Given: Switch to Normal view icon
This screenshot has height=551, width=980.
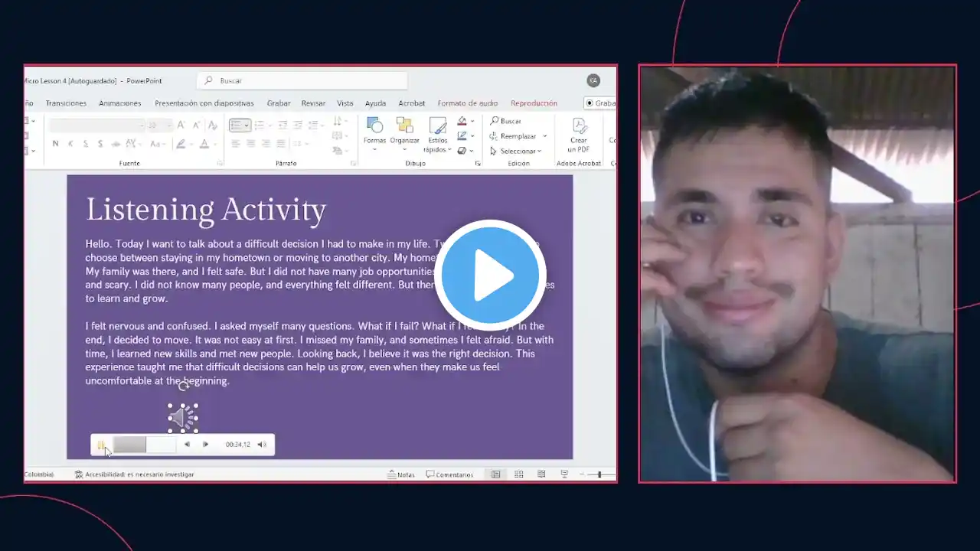Looking at the screenshot, I should click(x=496, y=474).
